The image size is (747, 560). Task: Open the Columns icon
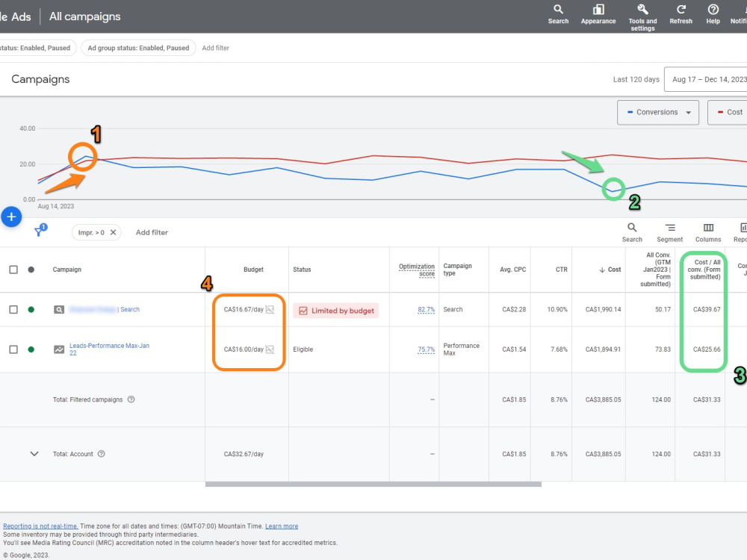pyautogui.click(x=708, y=232)
